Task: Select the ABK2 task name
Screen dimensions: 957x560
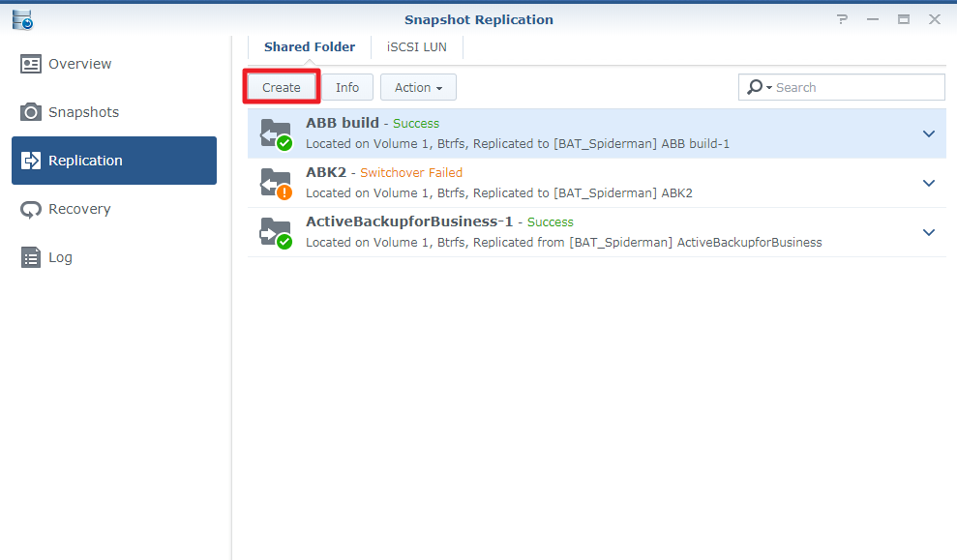Action: (x=326, y=172)
